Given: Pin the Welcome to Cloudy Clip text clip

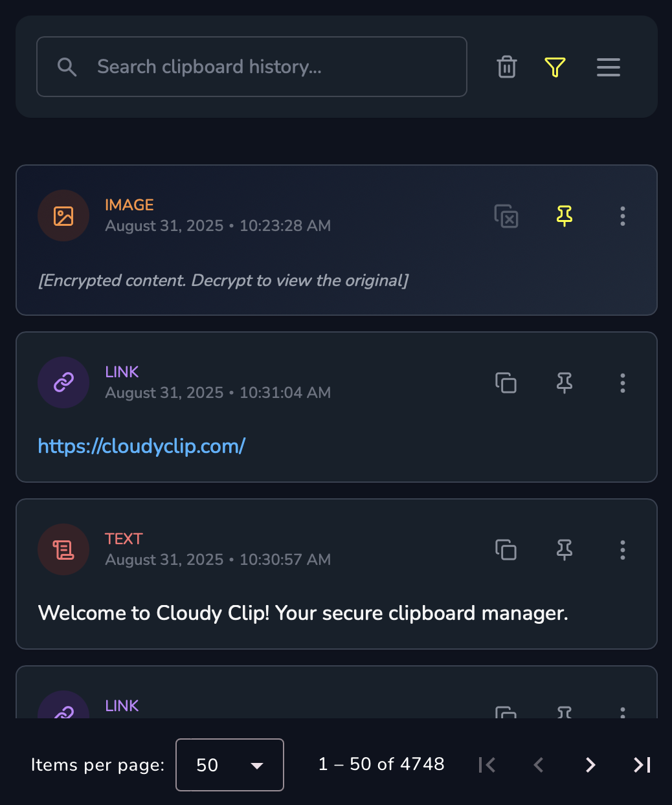Looking at the screenshot, I should 565,550.
